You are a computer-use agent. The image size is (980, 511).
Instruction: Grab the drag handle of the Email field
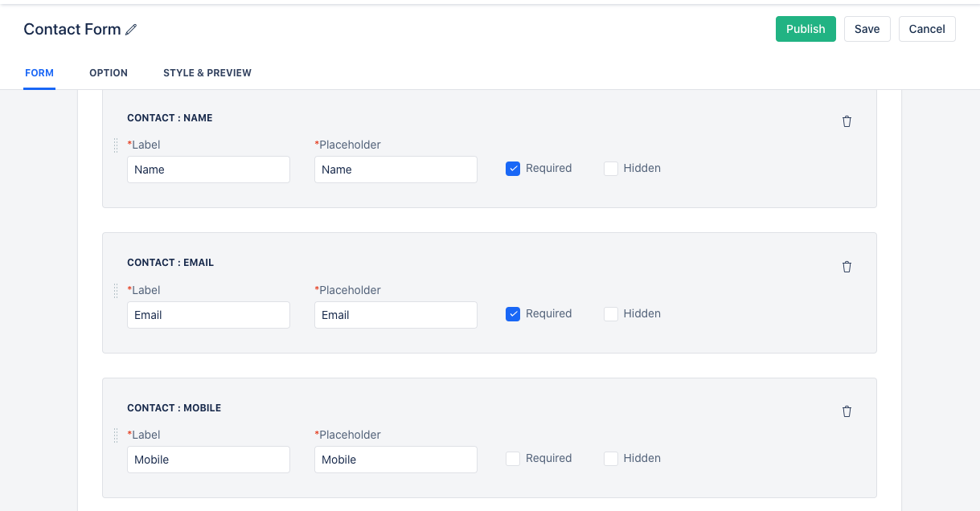point(116,291)
